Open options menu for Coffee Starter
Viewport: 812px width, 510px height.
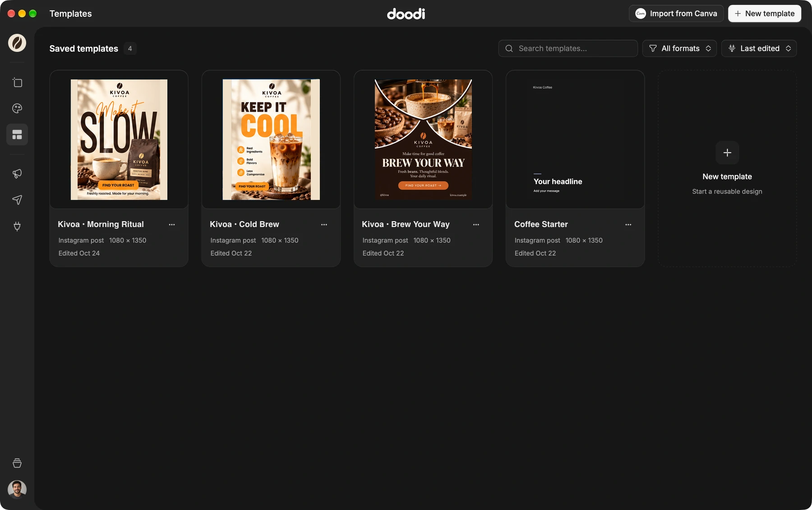click(628, 224)
